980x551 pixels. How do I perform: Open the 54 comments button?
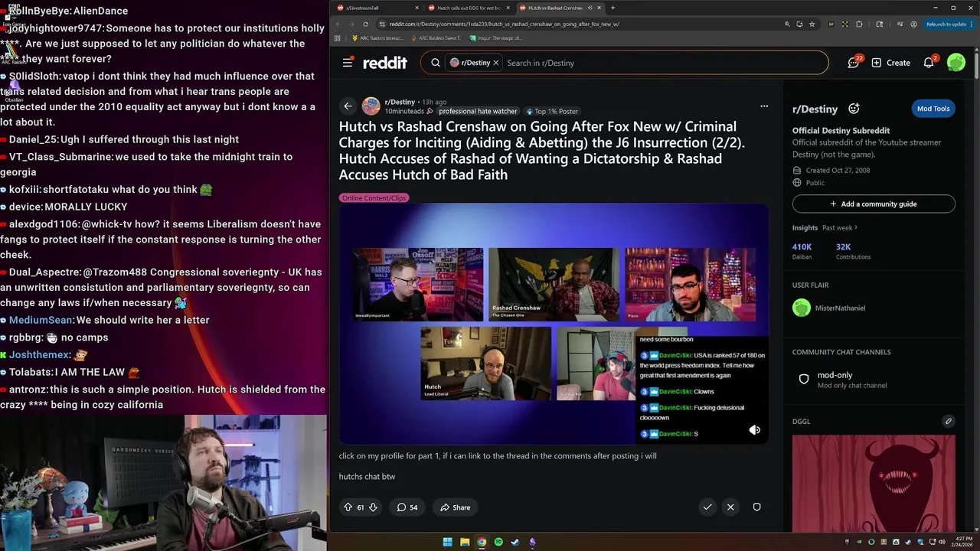(x=407, y=507)
